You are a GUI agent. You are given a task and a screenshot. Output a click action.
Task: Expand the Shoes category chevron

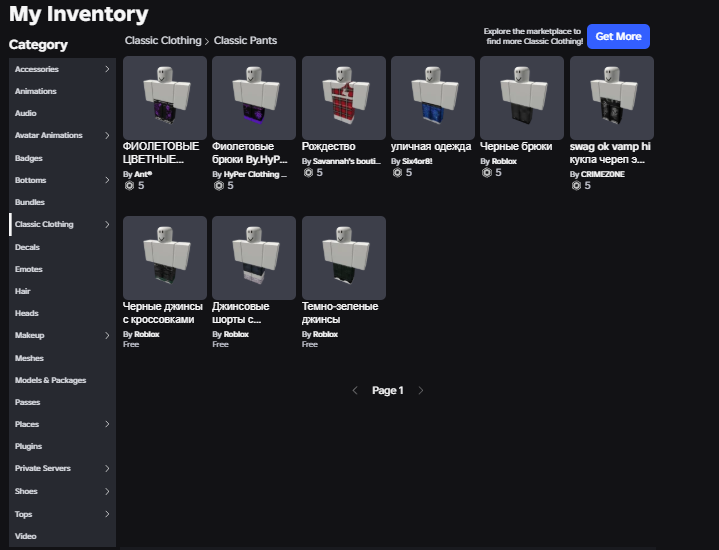(x=107, y=491)
